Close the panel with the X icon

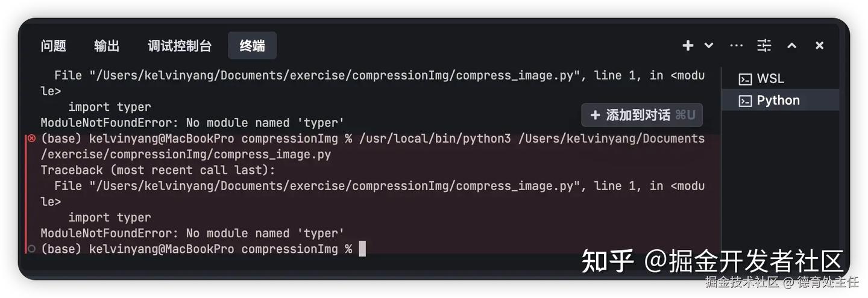[x=819, y=46]
